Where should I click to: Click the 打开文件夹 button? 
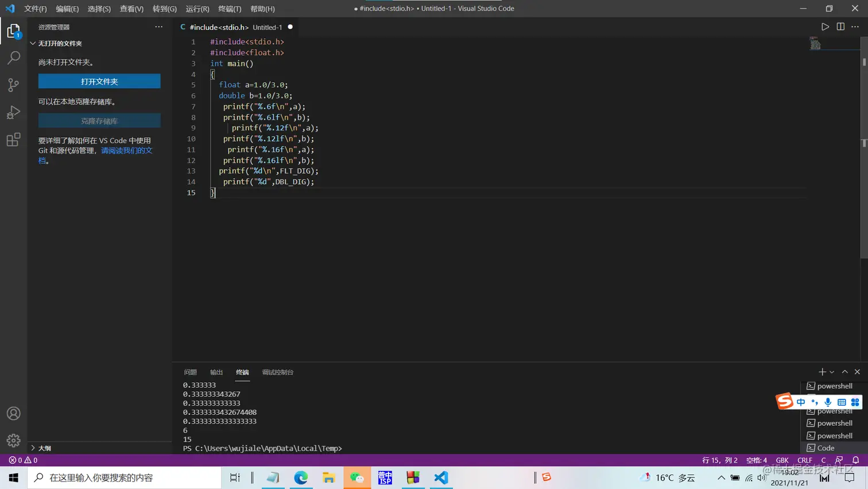click(99, 82)
